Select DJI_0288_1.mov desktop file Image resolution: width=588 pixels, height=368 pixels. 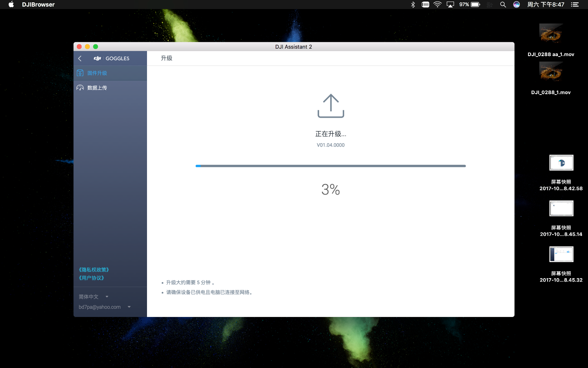pos(551,78)
